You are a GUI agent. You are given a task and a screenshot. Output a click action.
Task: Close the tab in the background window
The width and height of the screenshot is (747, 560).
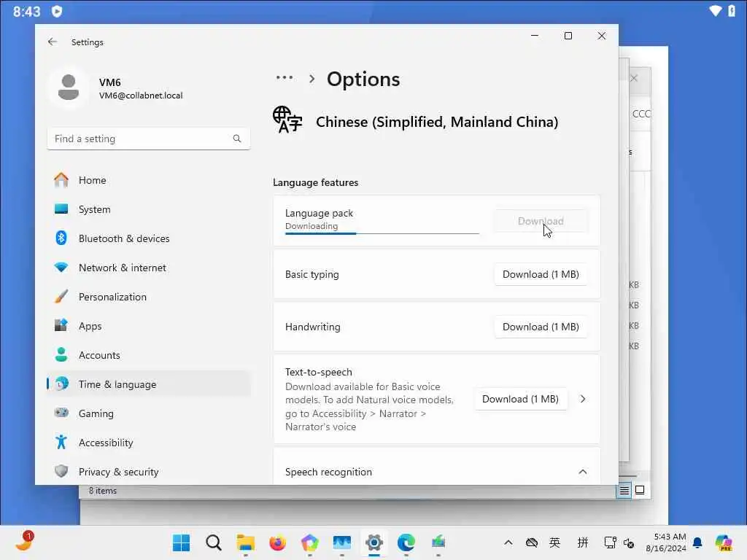pos(634,78)
